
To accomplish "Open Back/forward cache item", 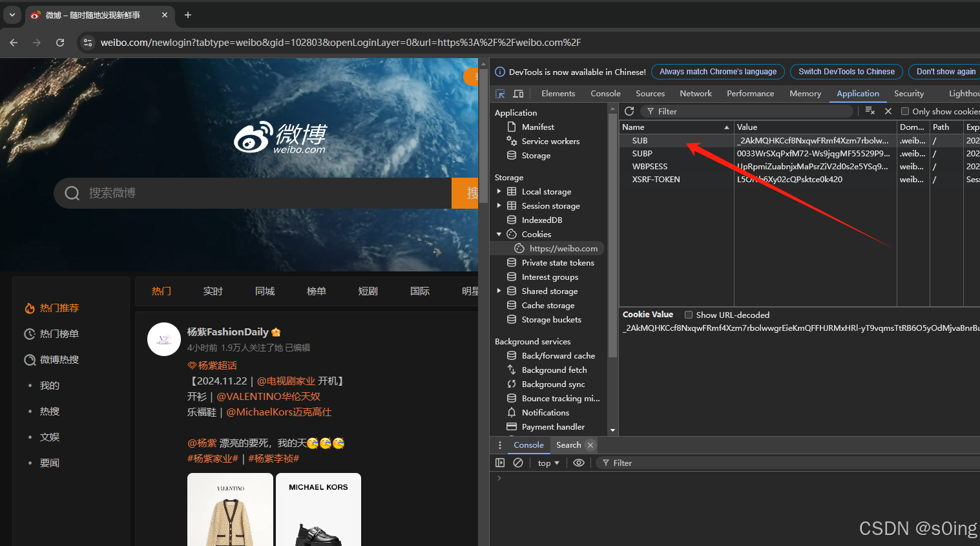I will [x=558, y=356].
